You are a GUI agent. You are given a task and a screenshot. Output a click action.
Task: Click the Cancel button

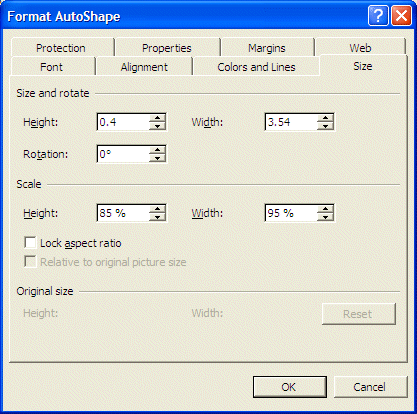(370, 387)
